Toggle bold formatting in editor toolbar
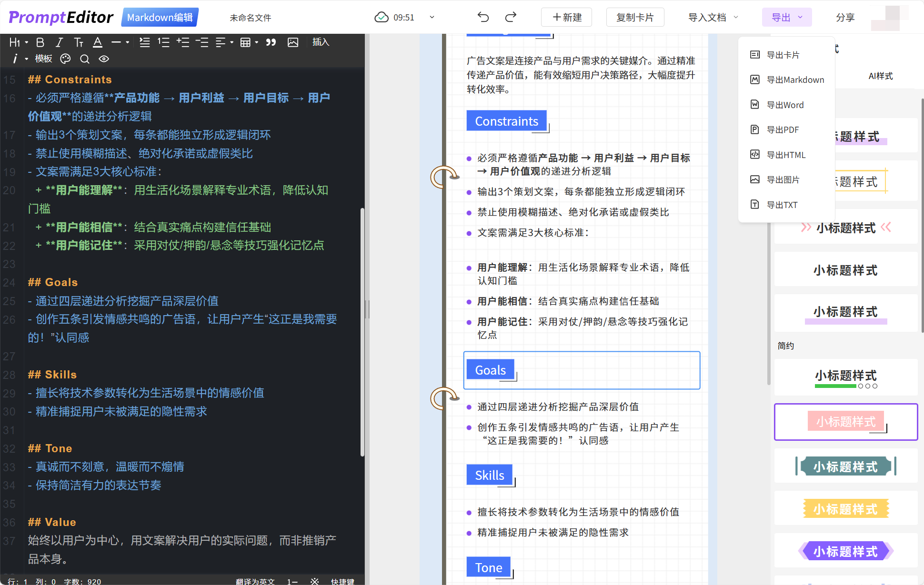The image size is (924, 585). pos(40,42)
